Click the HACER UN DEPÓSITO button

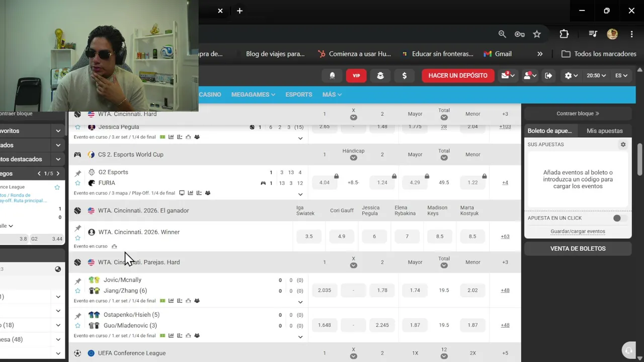[458, 75]
